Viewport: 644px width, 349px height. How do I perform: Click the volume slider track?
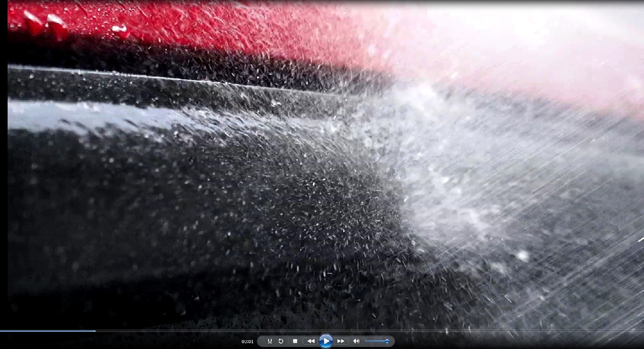377,341
